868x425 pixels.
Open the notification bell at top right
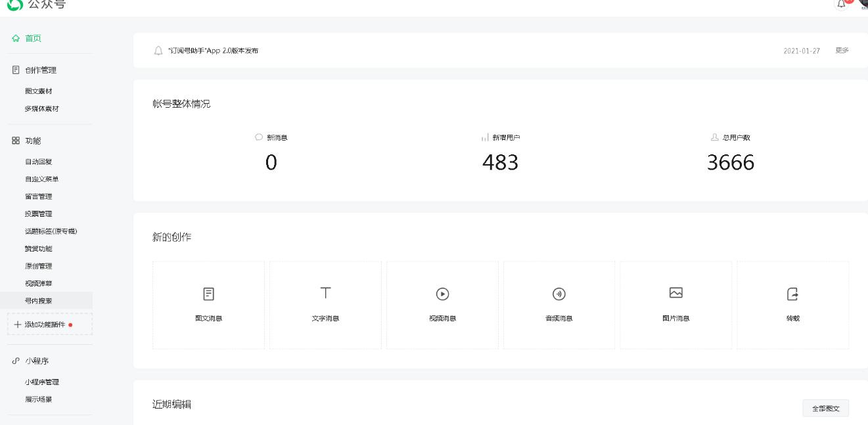pyautogui.click(x=842, y=4)
